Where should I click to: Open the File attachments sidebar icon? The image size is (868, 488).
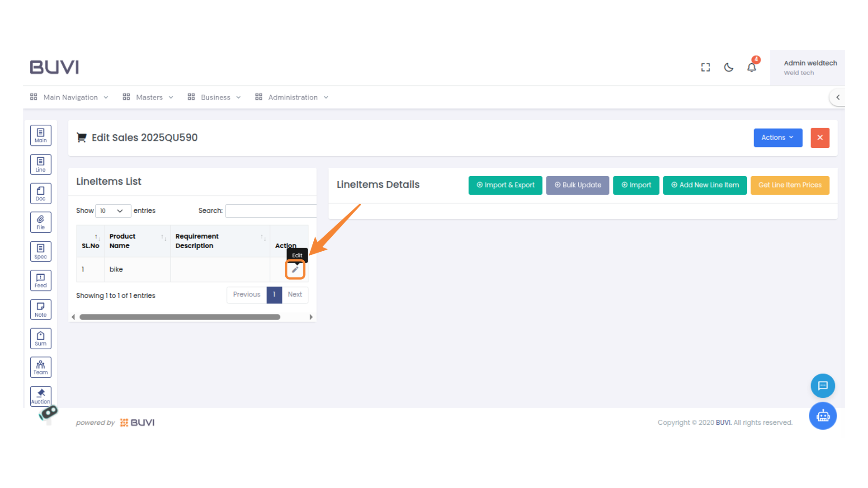tap(41, 222)
